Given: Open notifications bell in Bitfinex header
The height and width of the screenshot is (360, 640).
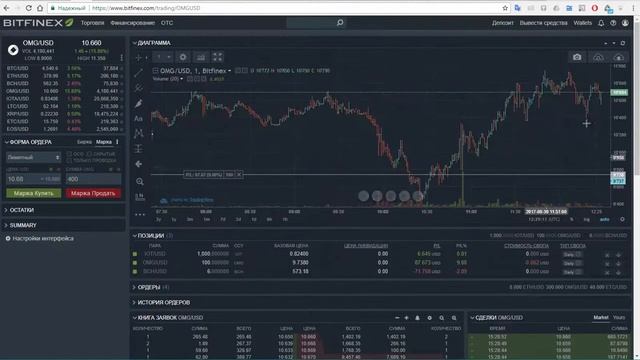Looking at the screenshot, I should pos(601,23).
